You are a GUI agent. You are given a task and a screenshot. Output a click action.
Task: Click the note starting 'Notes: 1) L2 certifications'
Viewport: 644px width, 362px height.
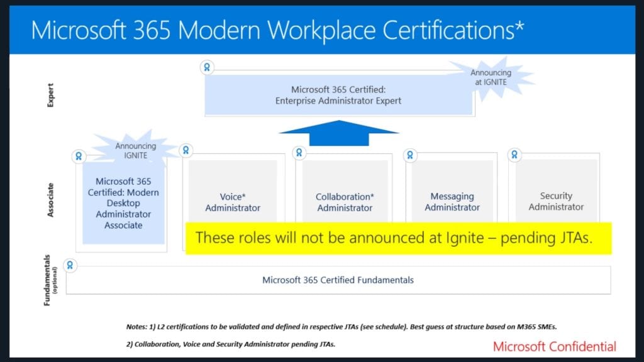pos(341,327)
